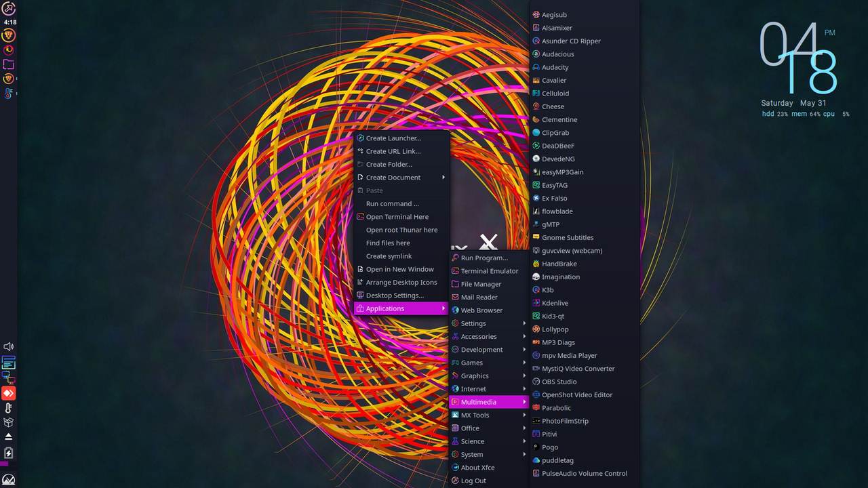Expand the MX Tools submenu
Screen dimensions: 868x488
pos(488,415)
